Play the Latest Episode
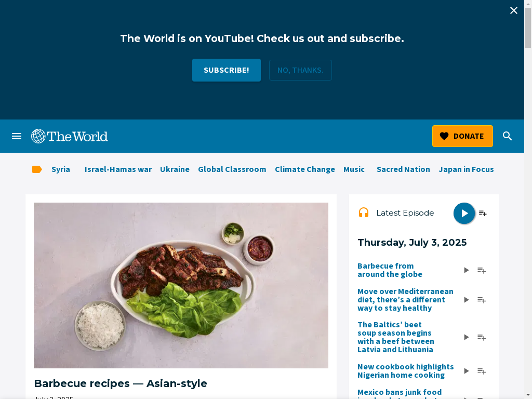This screenshot has height=399, width=532. tap(464, 213)
